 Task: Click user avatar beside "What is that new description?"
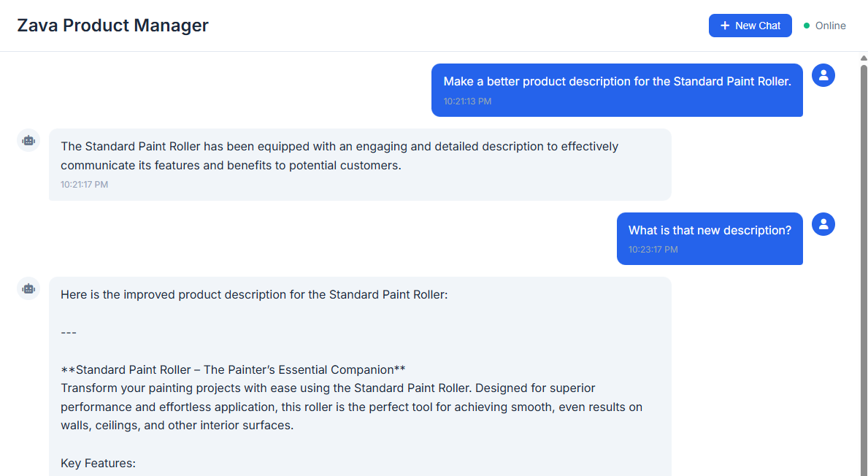(823, 224)
